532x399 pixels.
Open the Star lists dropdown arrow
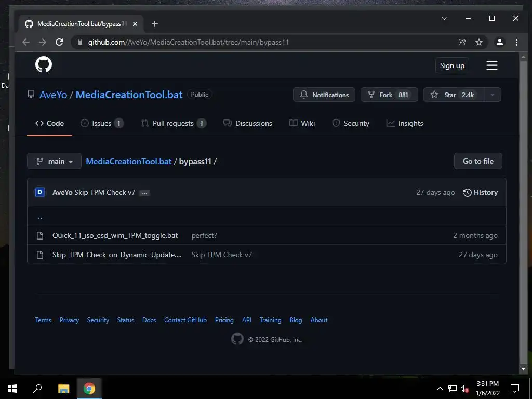(492, 95)
